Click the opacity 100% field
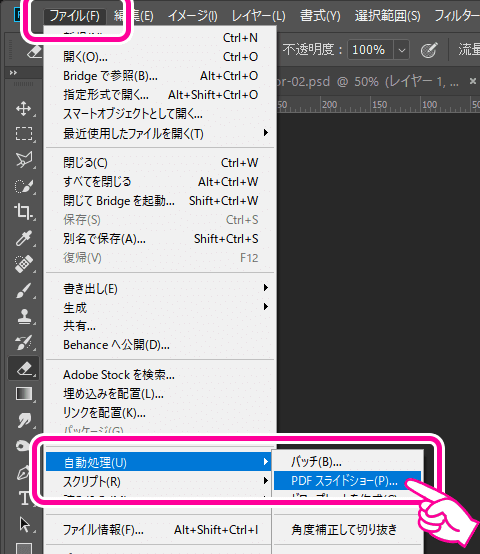This screenshot has width=480, height=554. pyautogui.click(x=371, y=50)
